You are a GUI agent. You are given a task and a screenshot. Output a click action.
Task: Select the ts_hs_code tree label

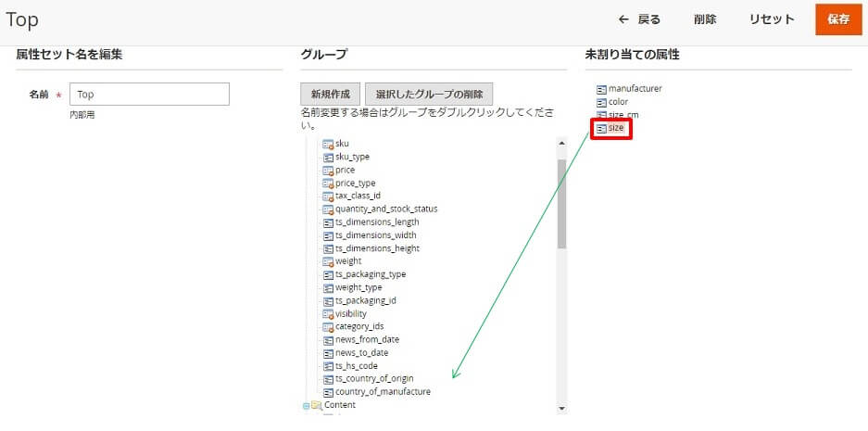click(x=357, y=366)
